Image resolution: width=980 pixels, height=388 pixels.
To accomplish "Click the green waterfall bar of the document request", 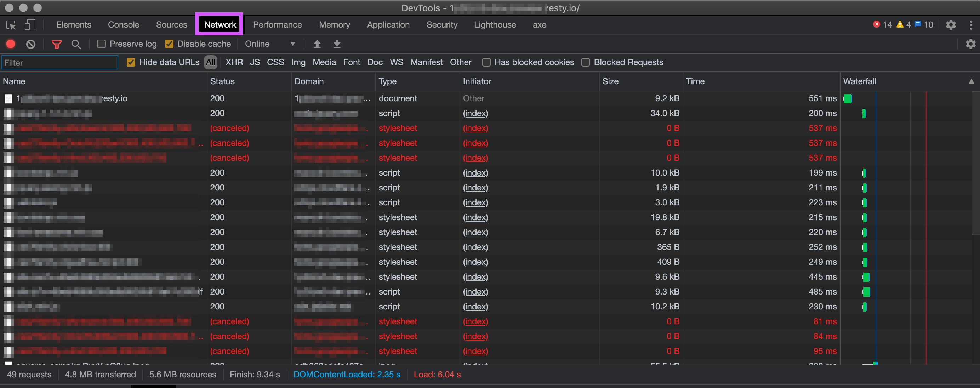I will (848, 99).
